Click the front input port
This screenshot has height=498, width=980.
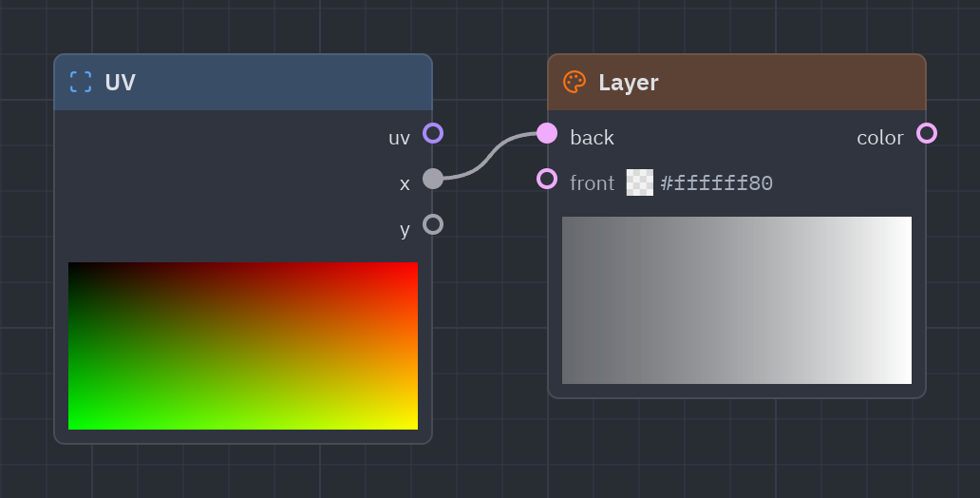point(547,179)
